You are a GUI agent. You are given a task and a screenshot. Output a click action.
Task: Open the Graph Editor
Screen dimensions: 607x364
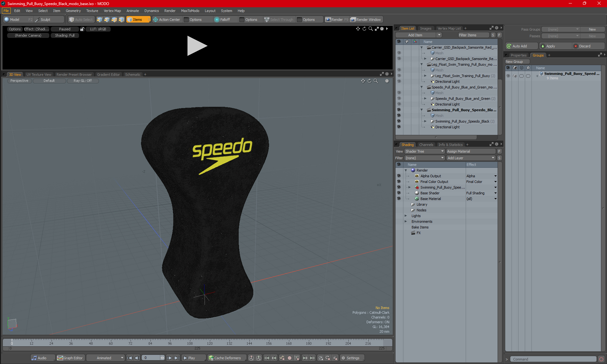tap(70, 358)
